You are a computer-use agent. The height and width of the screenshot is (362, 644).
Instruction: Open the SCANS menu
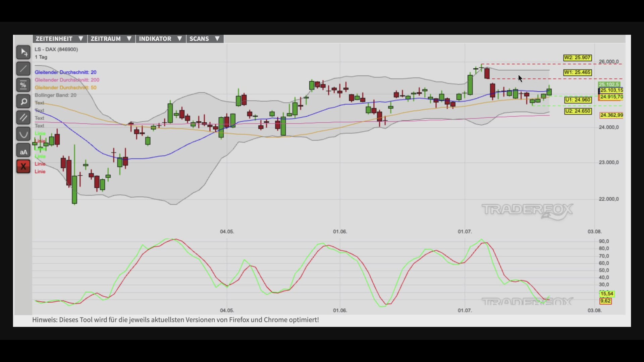205,39
